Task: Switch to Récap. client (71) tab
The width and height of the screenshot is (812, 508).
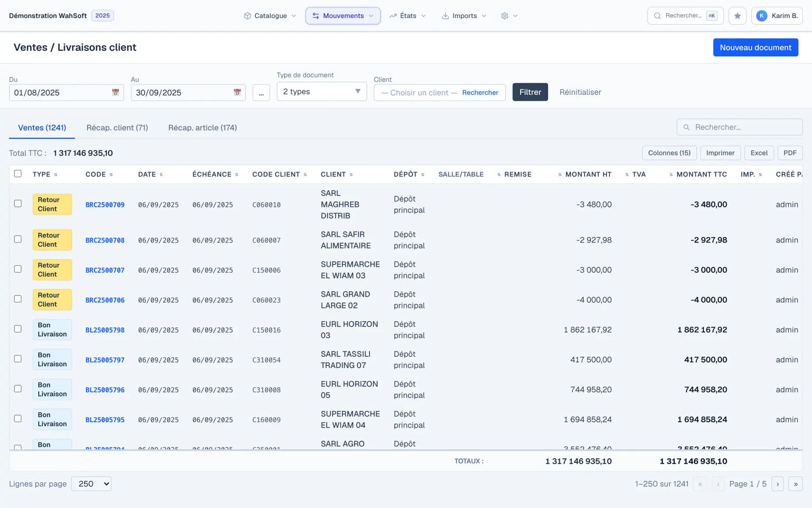Action: [x=117, y=128]
